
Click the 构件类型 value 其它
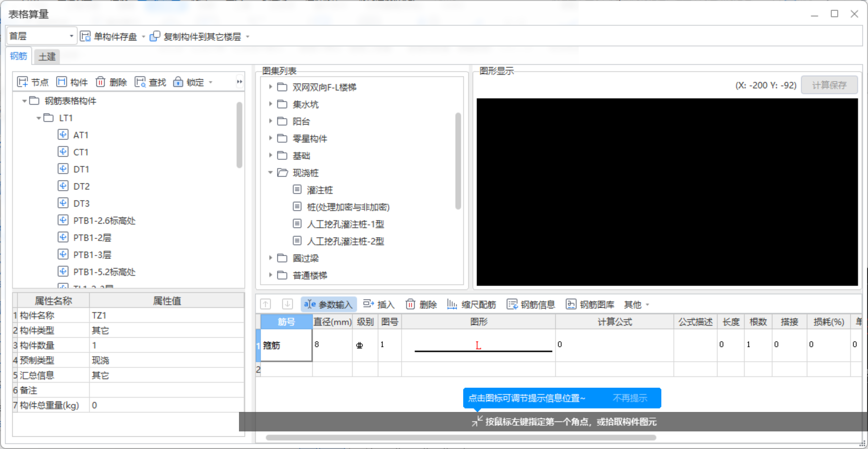pyautogui.click(x=166, y=330)
